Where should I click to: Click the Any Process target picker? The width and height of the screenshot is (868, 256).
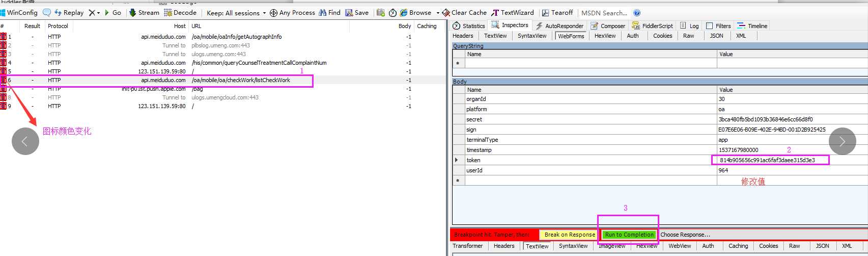click(292, 12)
